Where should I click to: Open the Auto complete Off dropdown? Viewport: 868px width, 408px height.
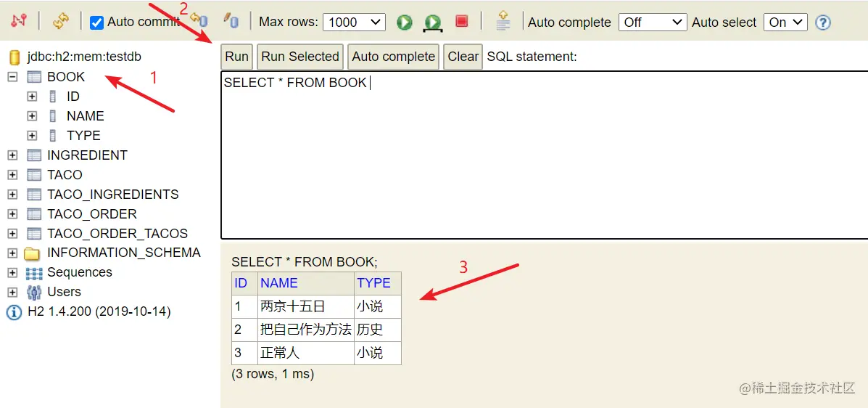(x=653, y=23)
